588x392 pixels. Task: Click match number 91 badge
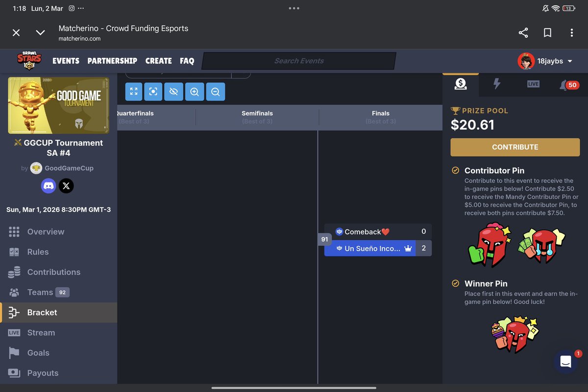click(x=324, y=239)
